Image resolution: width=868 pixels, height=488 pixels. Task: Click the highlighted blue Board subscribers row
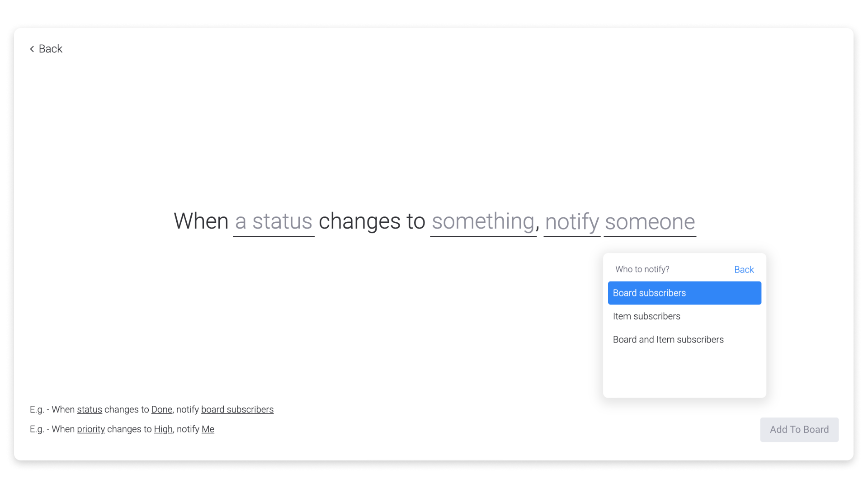[x=684, y=293]
